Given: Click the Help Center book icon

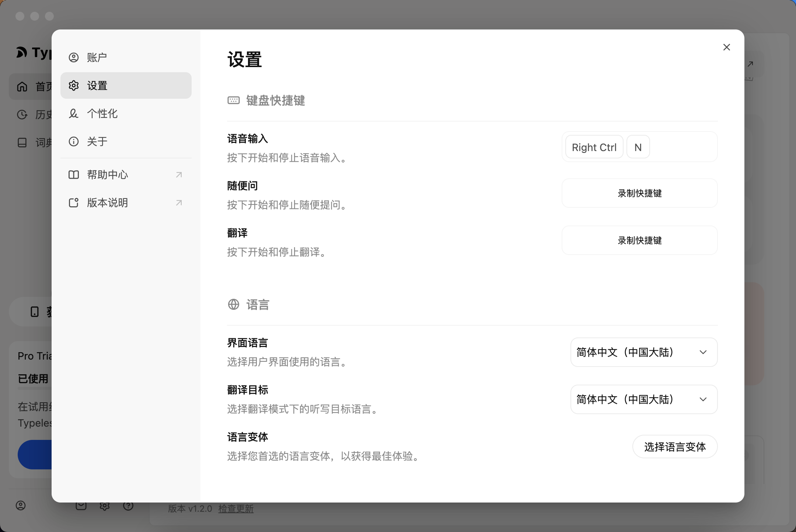Looking at the screenshot, I should click(74, 175).
